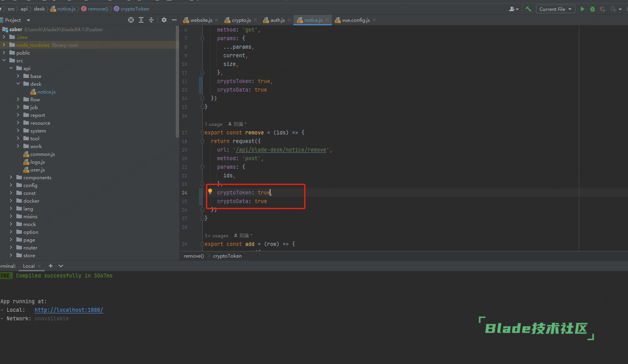Click the '1 usage' hint above remove
The height and width of the screenshot is (364, 628).
tap(214, 124)
